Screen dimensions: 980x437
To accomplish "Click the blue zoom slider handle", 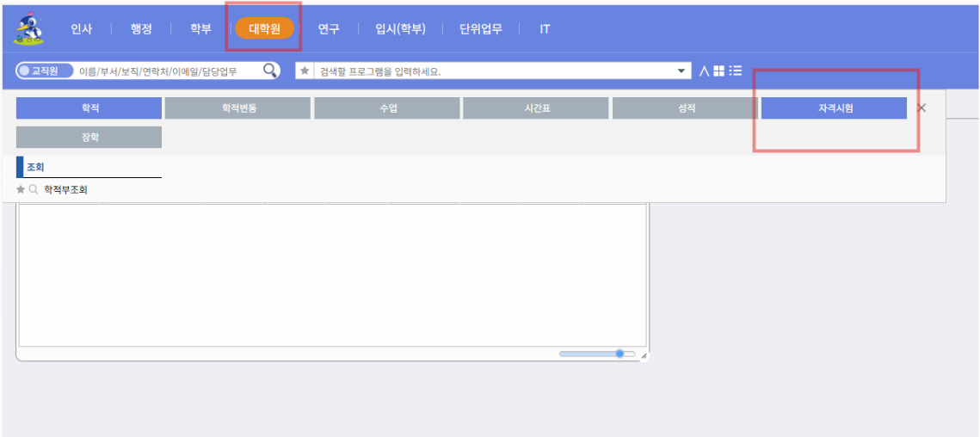I will tap(619, 354).
